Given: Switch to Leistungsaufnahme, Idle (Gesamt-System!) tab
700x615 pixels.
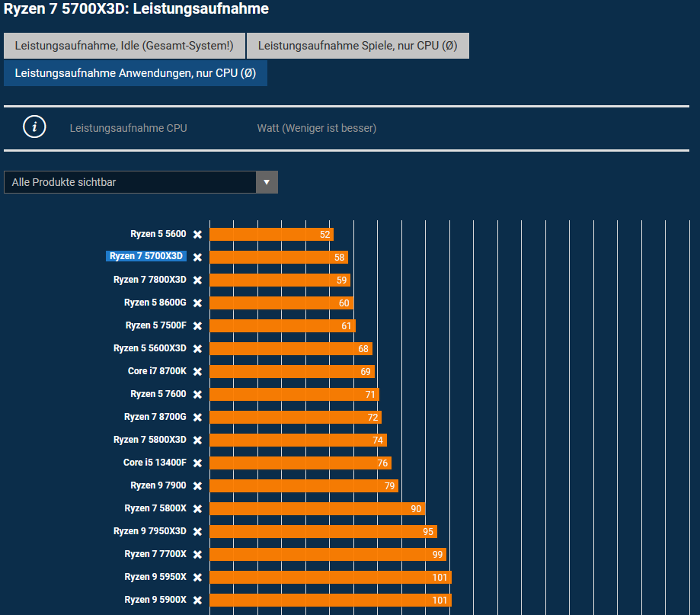Looking at the screenshot, I should click(x=124, y=46).
